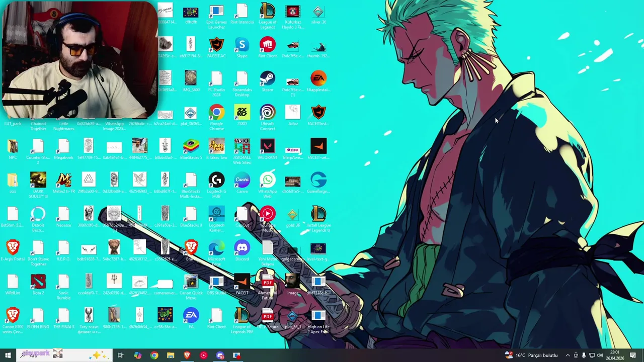Launch the BlueStacks 5 desktop icon

click(x=191, y=149)
